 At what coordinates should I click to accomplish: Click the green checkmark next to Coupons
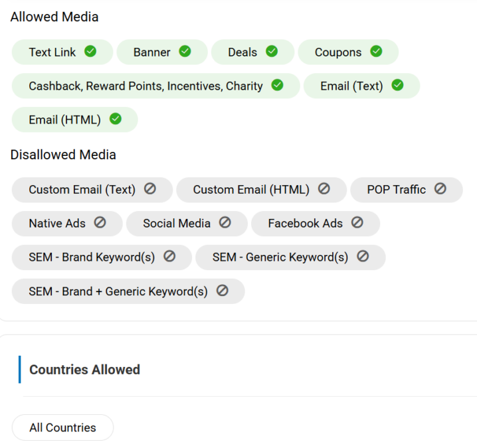click(376, 51)
